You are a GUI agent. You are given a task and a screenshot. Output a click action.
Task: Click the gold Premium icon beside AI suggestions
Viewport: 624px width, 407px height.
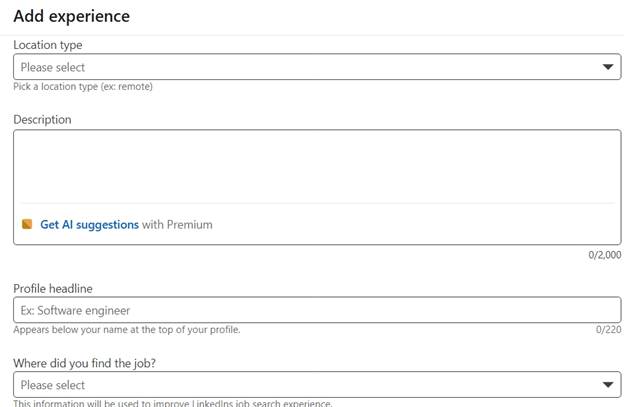coord(27,224)
